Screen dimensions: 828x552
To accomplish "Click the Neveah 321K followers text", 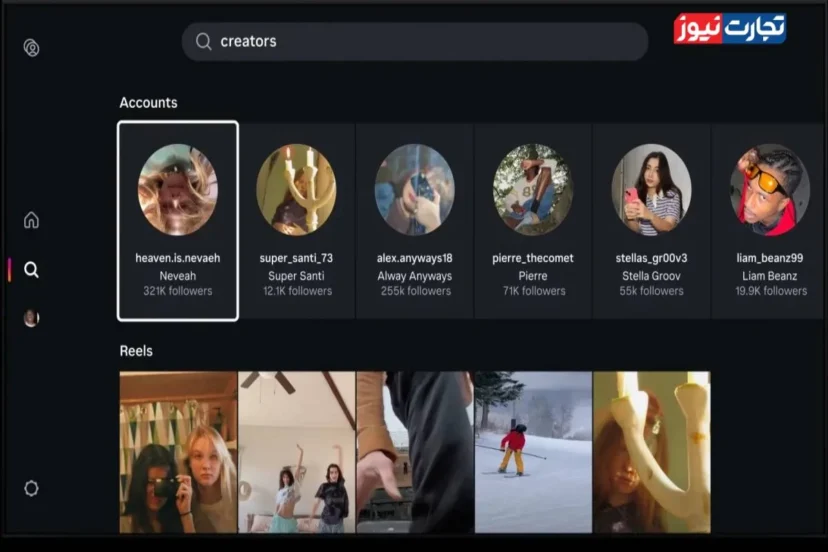I will pos(177,291).
